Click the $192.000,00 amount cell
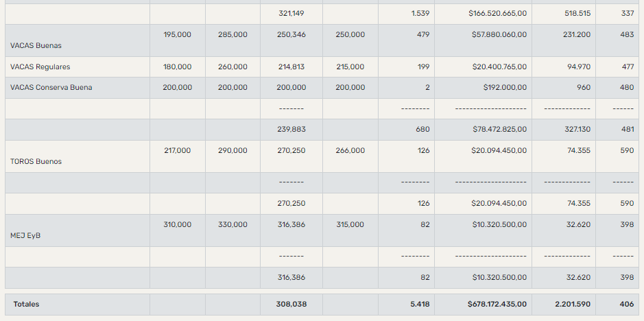Viewport: 644px width, 321px height. click(x=505, y=88)
